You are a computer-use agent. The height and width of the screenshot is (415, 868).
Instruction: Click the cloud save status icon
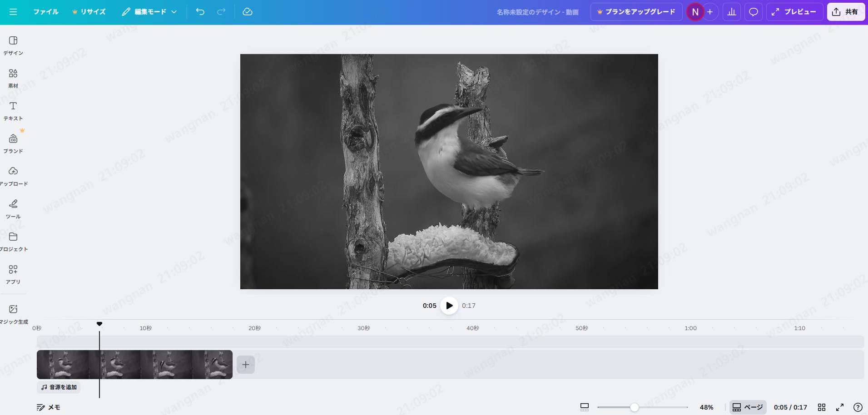(x=248, y=12)
